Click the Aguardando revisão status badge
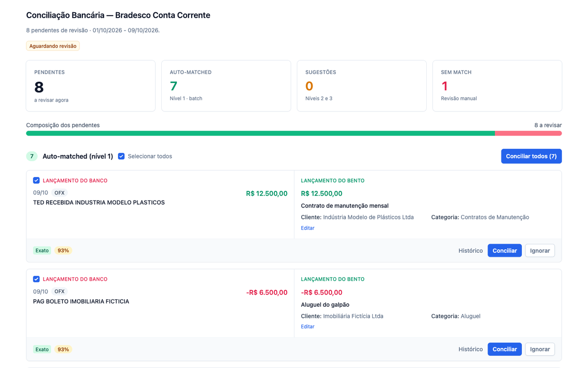This screenshot has height=368, width=588. pos(53,46)
